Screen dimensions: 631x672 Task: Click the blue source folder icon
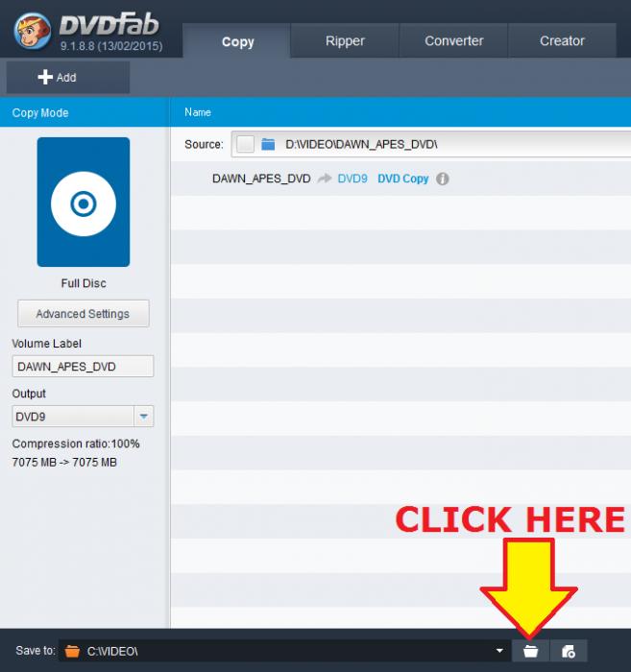click(x=268, y=144)
